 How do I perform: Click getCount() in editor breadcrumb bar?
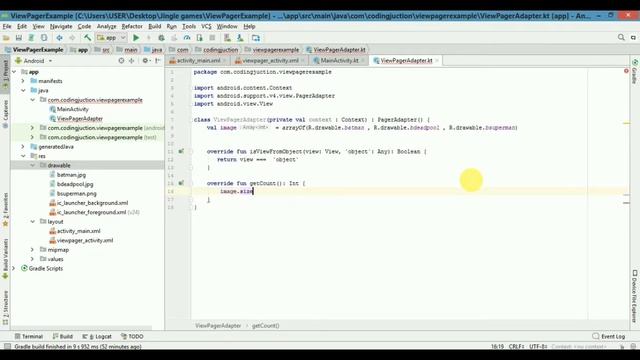266,326
